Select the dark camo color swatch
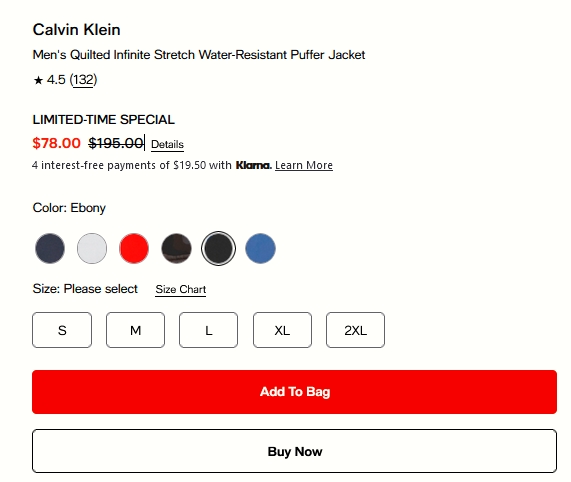Image resolution: width=571 pixels, height=482 pixels. point(176,248)
